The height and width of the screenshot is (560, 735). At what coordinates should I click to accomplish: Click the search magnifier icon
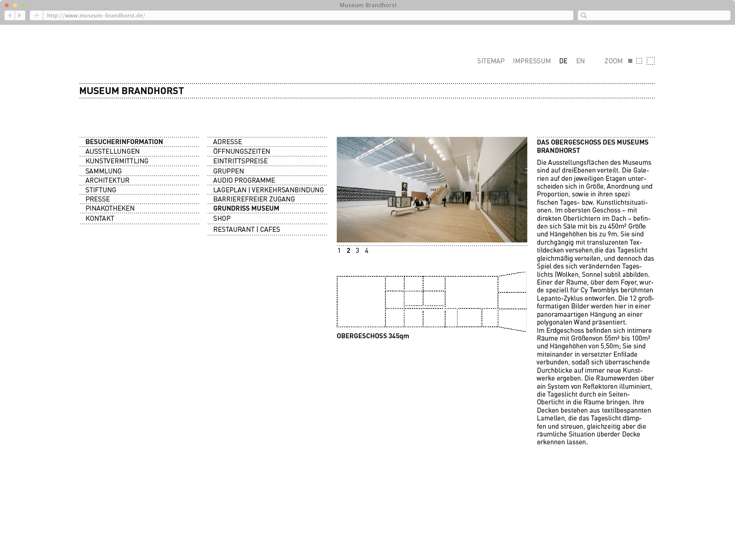(584, 16)
